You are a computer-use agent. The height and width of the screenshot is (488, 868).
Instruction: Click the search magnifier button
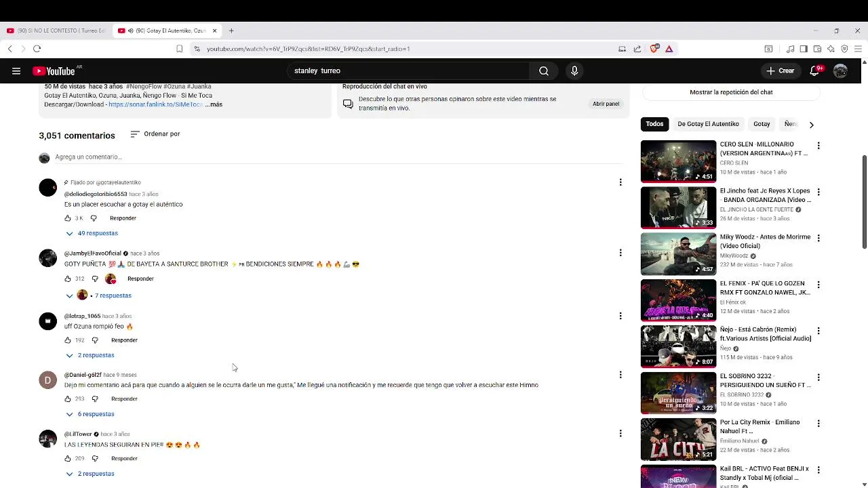pyautogui.click(x=544, y=70)
